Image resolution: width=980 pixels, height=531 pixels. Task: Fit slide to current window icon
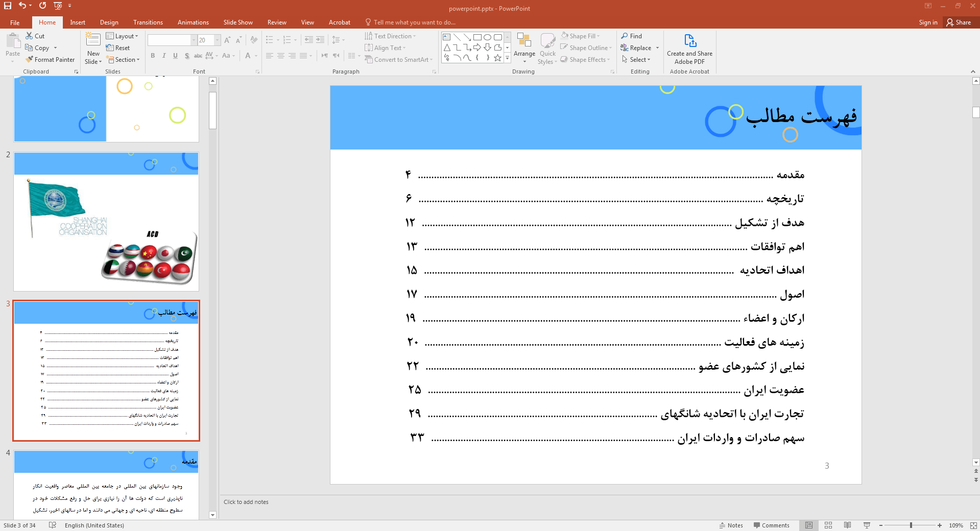(973, 525)
